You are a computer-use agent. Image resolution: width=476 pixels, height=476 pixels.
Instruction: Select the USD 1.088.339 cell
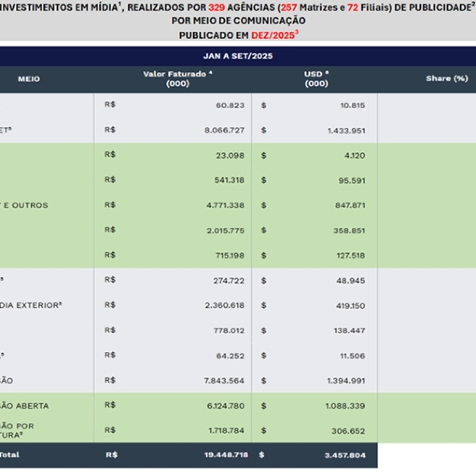click(x=345, y=406)
